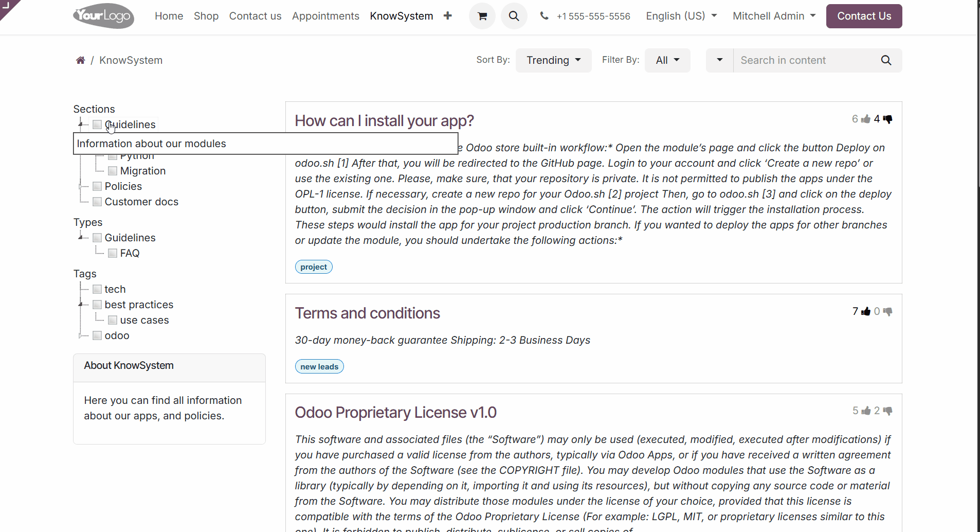The height and width of the screenshot is (532, 980).
Task: Check the Policies section checkbox
Action: click(97, 186)
